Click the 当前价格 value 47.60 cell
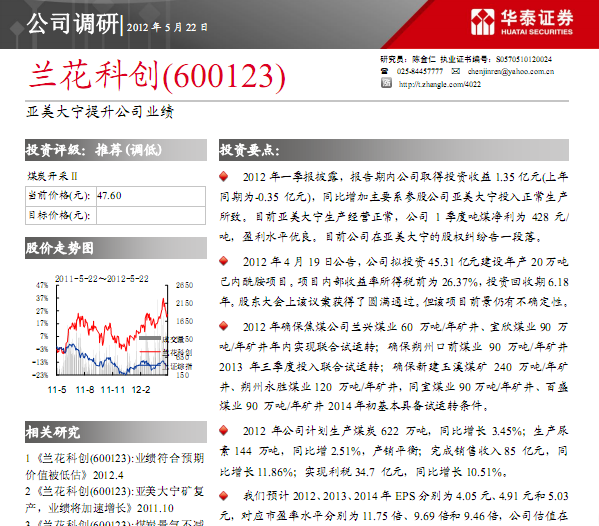This screenshot has height=526, width=599. pyautogui.click(x=151, y=196)
